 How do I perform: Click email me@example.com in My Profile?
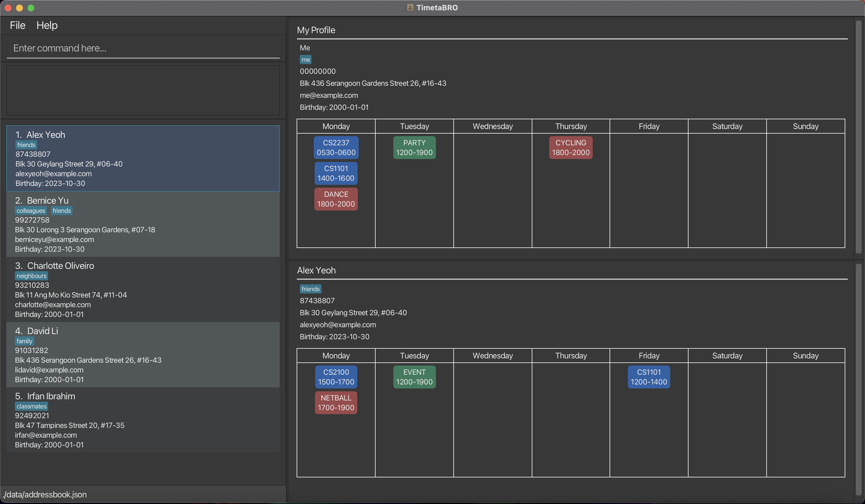coord(329,96)
